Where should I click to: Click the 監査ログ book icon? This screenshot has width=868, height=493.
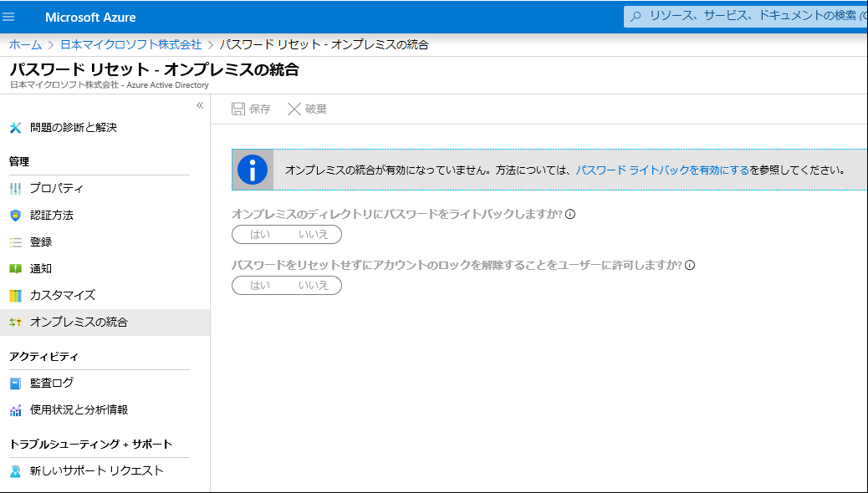click(x=16, y=383)
